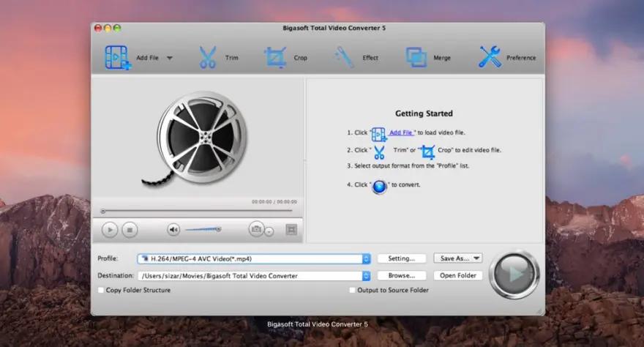Click the crop icon in Getting Started step 2
This screenshot has width=644, height=347.
pos(427,152)
